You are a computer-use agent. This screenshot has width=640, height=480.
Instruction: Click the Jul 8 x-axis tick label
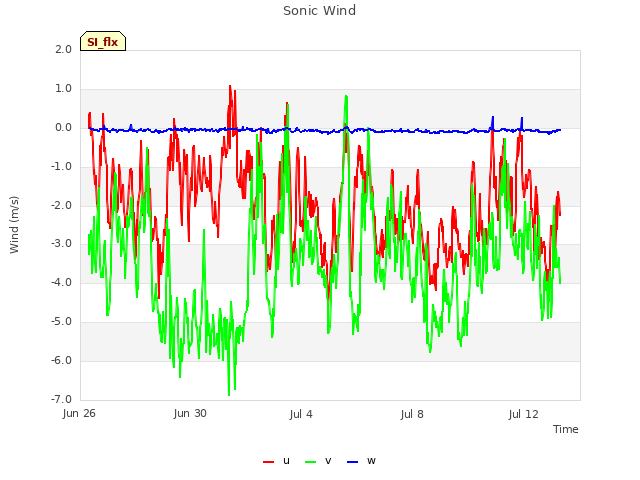(x=412, y=414)
